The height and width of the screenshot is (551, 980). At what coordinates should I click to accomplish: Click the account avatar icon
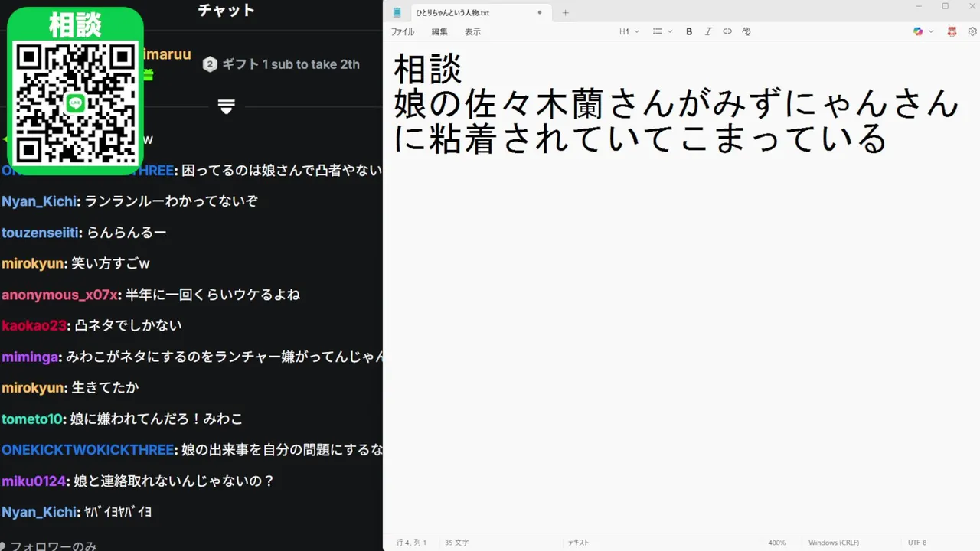[x=952, y=31]
